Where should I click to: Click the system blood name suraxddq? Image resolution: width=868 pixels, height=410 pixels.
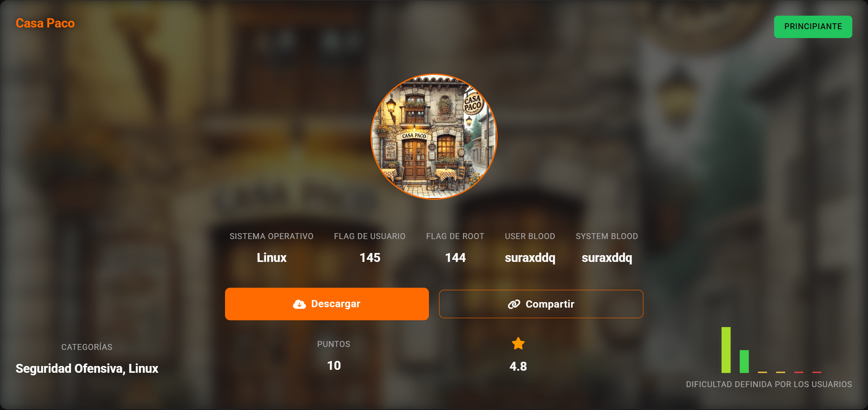click(x=607, y=258)
